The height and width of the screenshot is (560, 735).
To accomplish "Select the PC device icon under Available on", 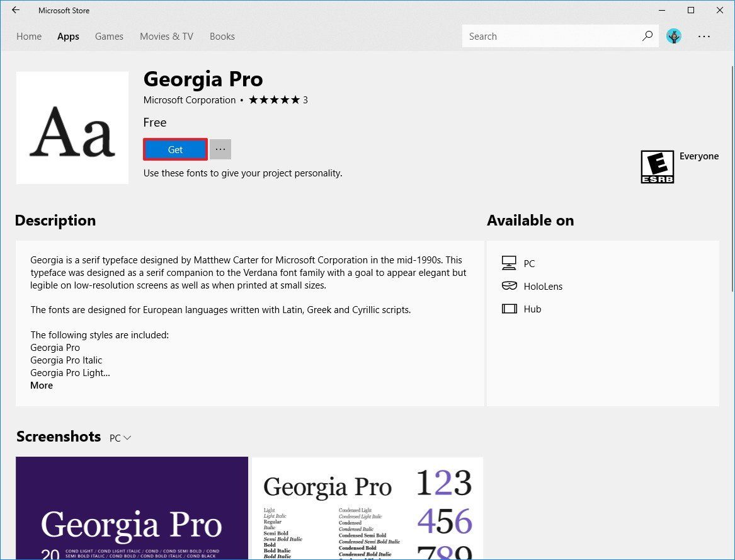I will pos(509,263).
